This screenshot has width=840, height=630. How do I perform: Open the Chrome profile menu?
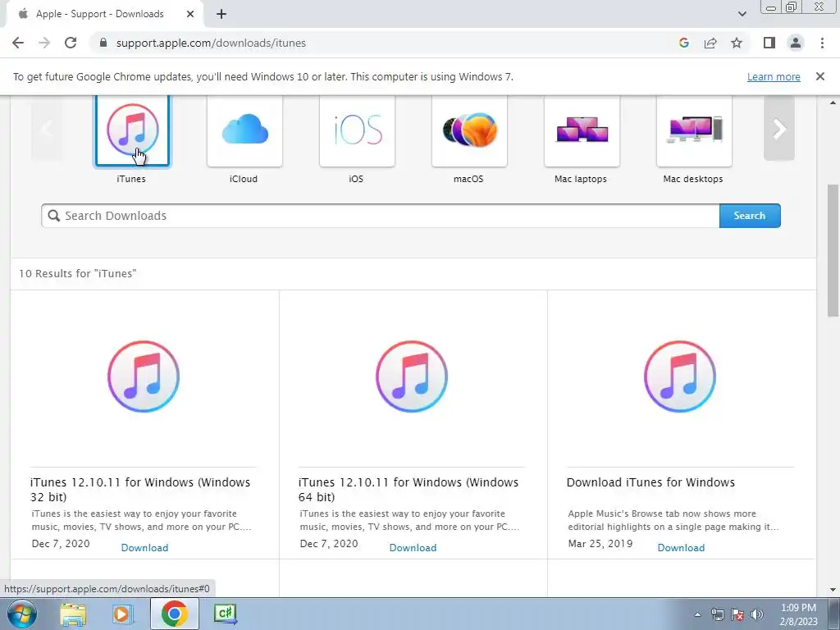click(796, 43)
